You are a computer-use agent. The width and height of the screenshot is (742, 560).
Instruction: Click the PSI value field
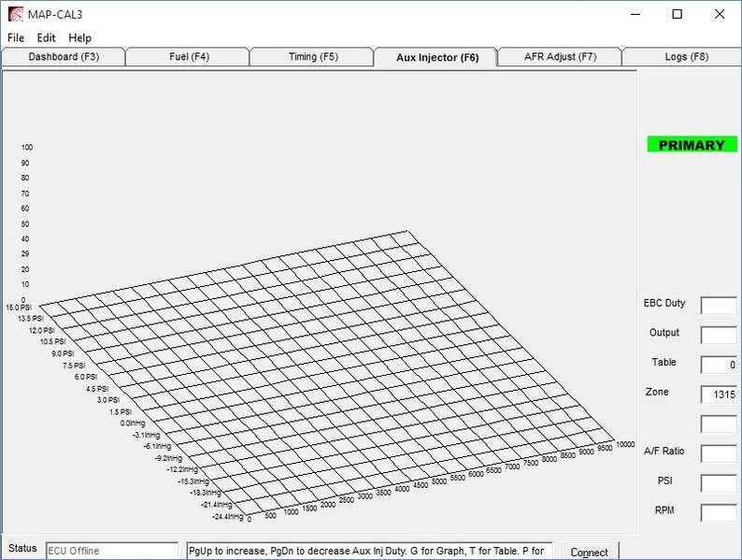(x=719, y=483)
